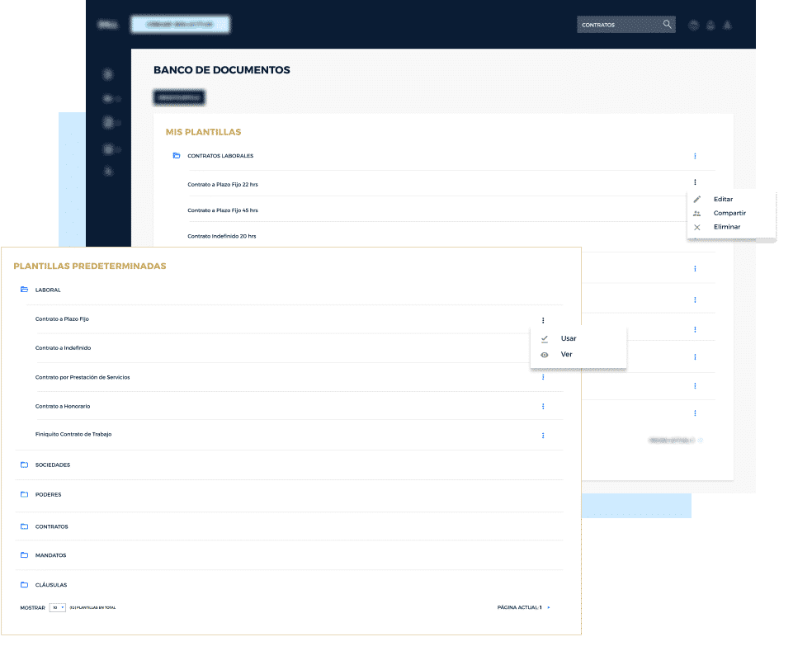Open the three-dot menu for CONTRATOS LABORALES folder
This screenshot has height=651, width=812.
pyautogui.click(x=695, y=156)
